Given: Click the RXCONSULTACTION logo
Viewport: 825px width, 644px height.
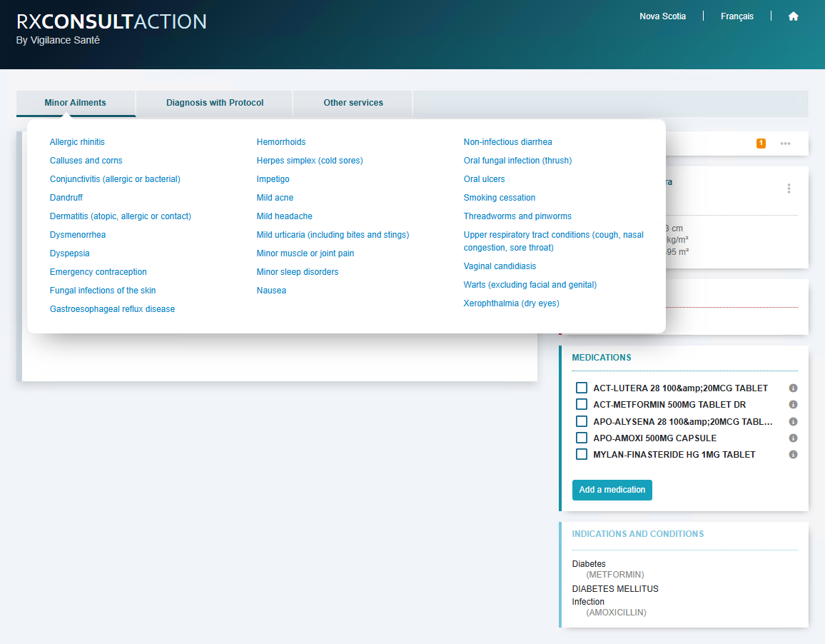Looking at the screenshot, I should pyautogui.click(x=111, y=21).
